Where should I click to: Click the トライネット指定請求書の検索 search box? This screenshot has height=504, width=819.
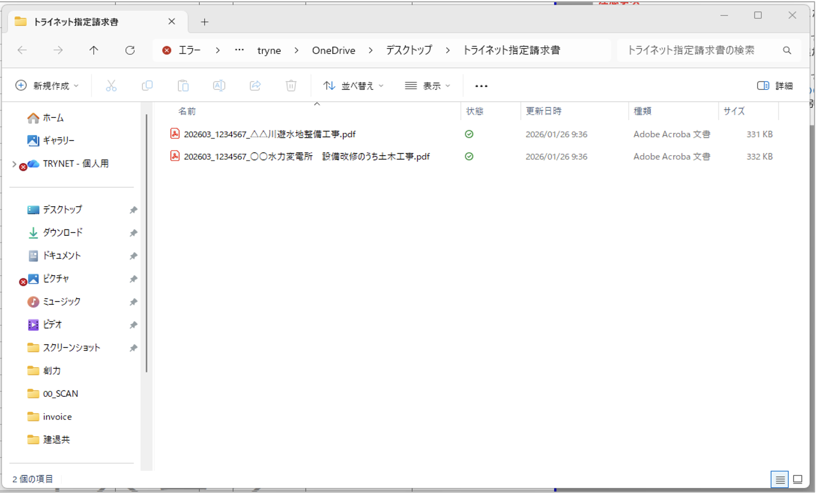[700, 50]
